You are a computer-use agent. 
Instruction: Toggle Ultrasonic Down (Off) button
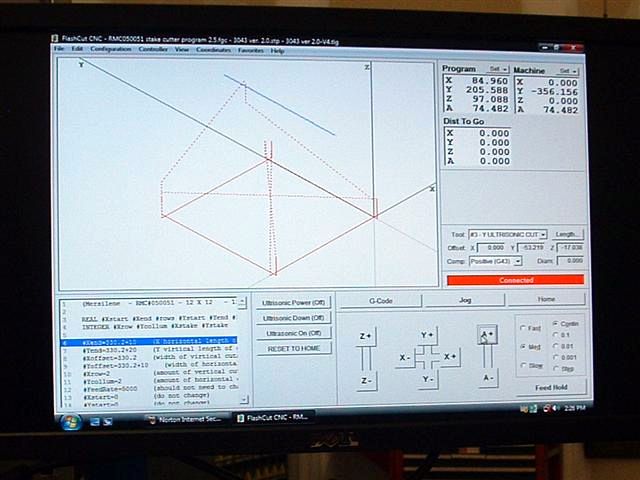(293, 318)
